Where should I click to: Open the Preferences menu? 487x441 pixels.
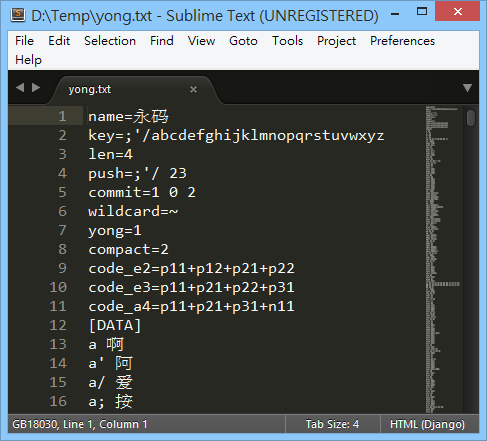click(x=402, y=41)
